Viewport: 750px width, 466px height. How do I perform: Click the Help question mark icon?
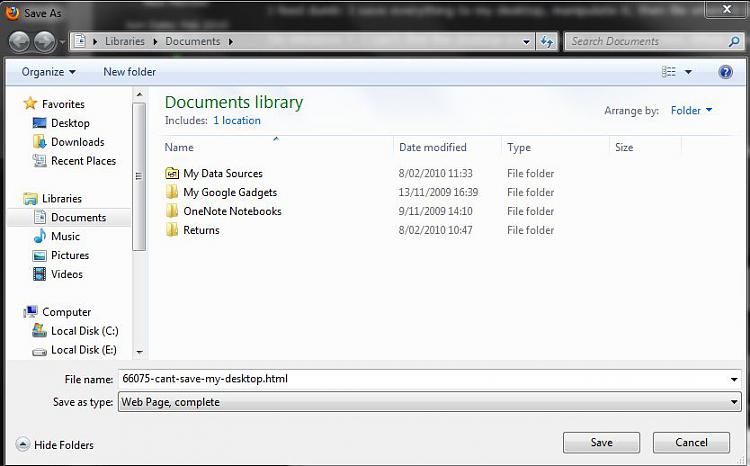(x=725, y=72)
